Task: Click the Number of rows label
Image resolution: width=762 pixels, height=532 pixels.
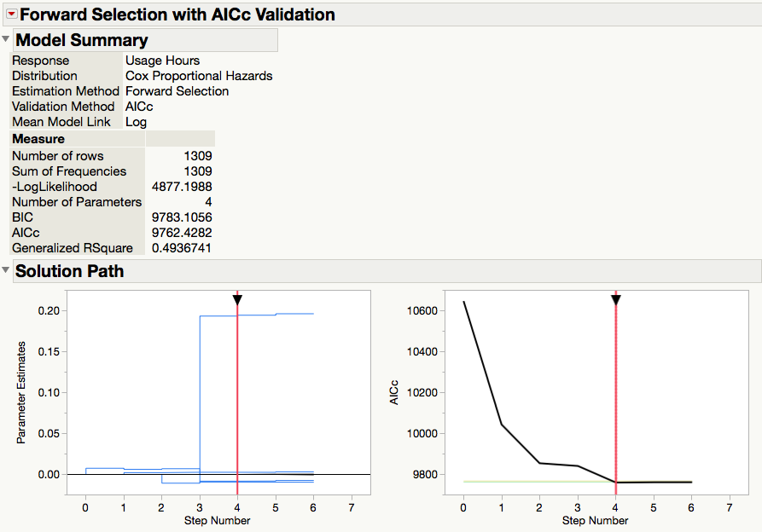Action: (58, 156)
